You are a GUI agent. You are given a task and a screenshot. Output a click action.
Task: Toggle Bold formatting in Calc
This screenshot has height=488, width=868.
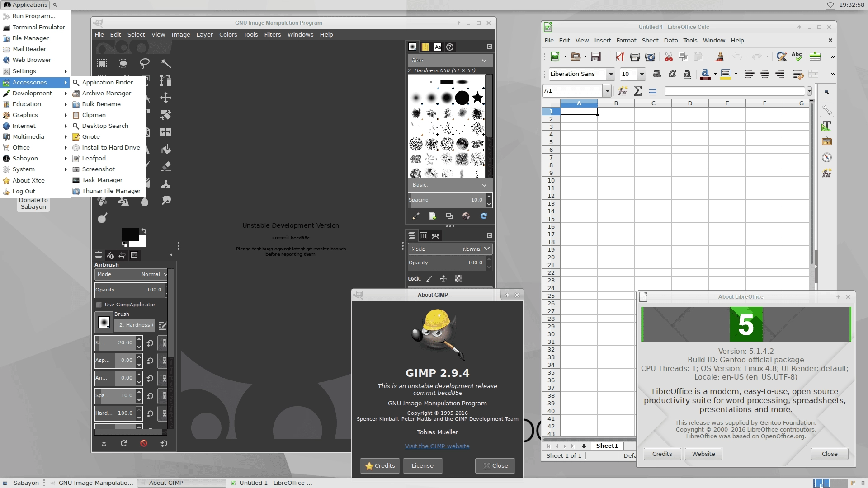coord(657,74)
